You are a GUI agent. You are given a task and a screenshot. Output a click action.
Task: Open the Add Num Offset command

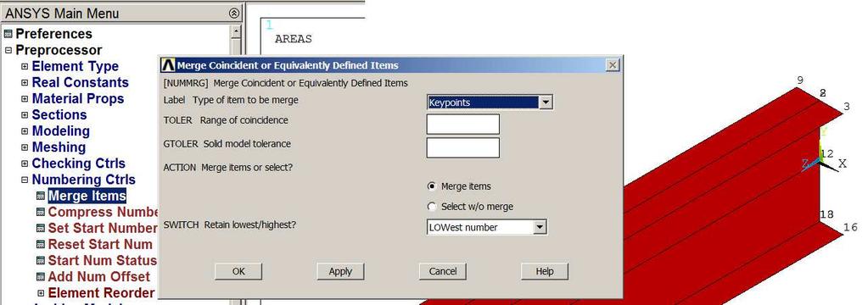[99, 277]
